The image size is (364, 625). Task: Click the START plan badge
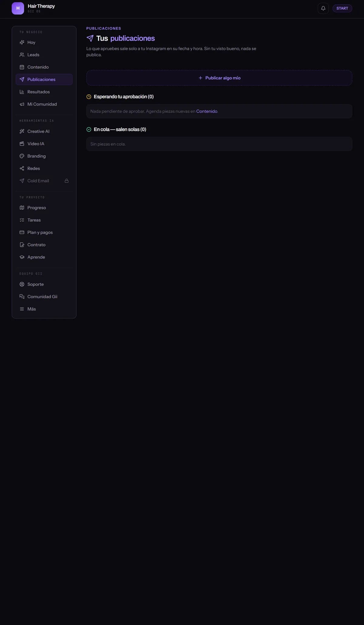(342, 8)
